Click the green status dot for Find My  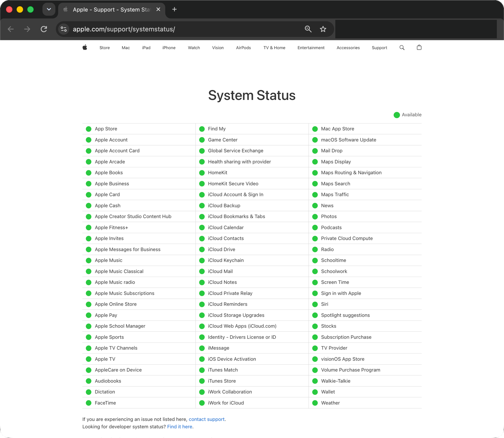point(202,129)
